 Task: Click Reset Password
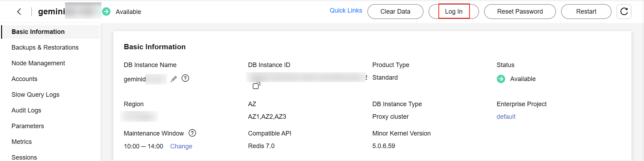click(x=520, y=12)
